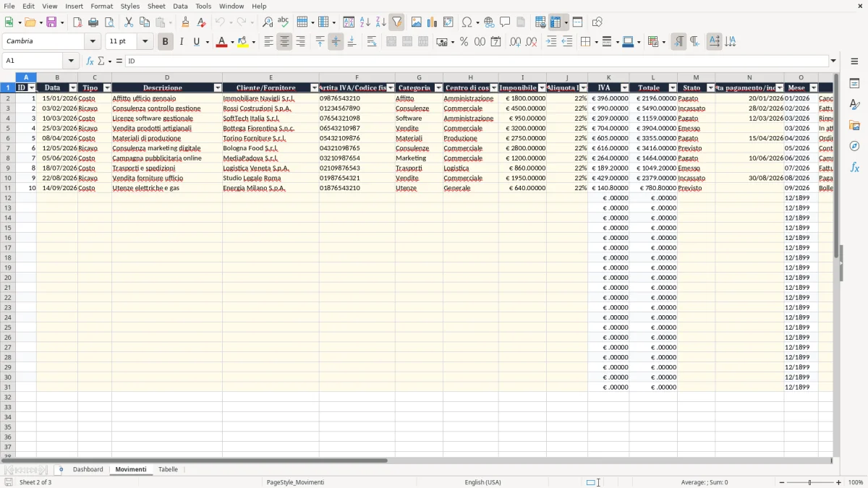Screen dimensions: 868x488
Task: Click Clear Direct Formatting icon
Action: click(201, 22)
